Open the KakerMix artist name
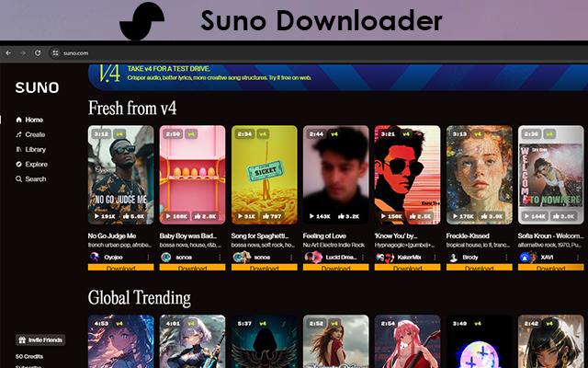The width and height of the screenshot is (588, 368). pyautogui.click(x=409, y=258)
